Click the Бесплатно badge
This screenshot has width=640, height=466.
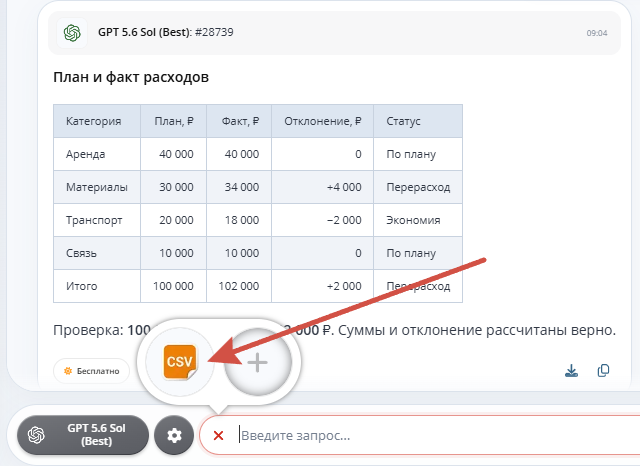click(91, 371)
